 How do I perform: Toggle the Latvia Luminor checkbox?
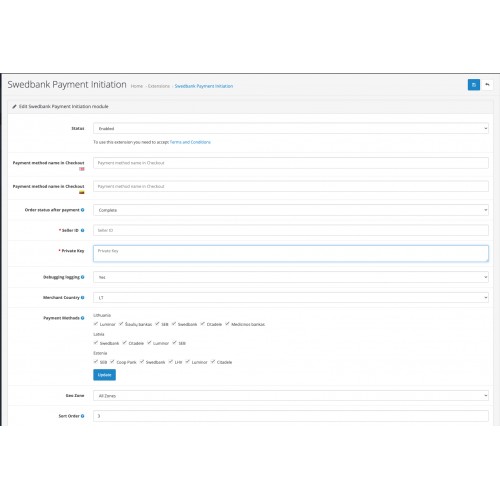coord(149,343)
